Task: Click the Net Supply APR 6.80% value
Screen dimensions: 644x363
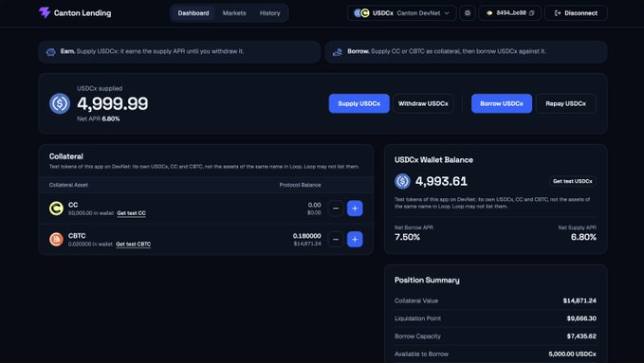Action: (583, 237)
